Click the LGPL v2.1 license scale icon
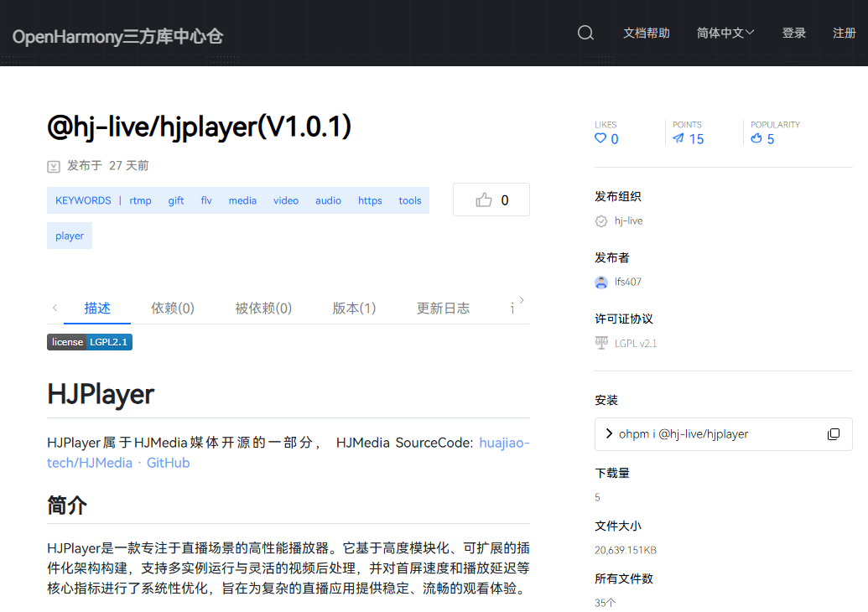The image size is (868, 612). [x=601, y=343]
